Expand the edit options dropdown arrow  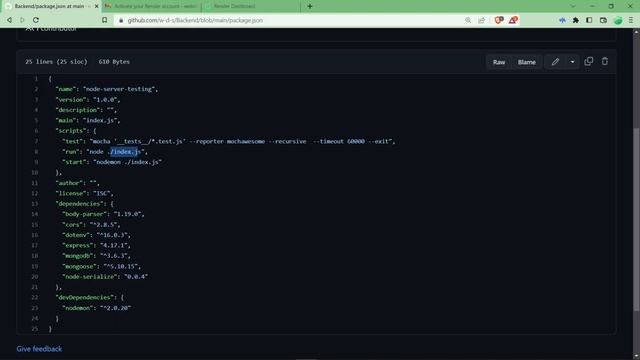572,62
